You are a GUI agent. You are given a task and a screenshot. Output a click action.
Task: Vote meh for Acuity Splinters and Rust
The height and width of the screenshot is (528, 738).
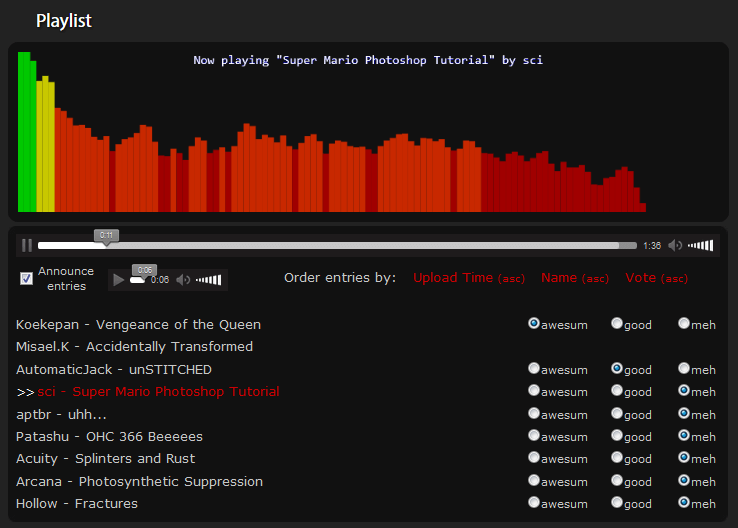click(684, 457)
